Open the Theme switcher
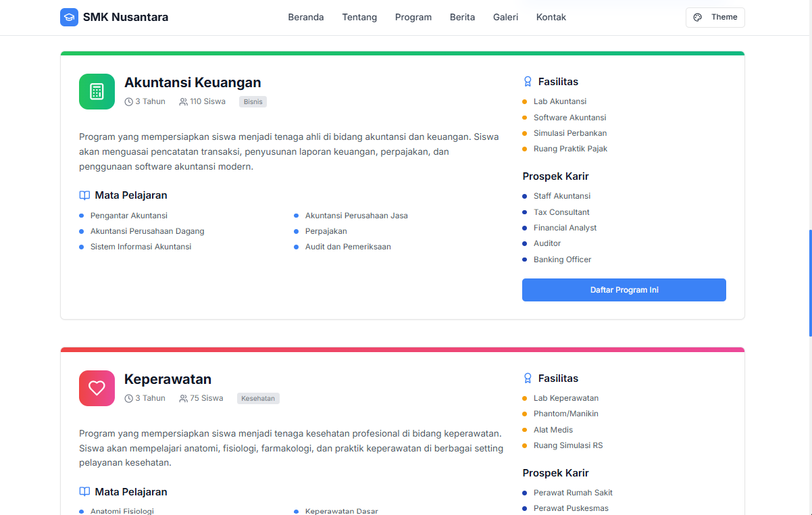812x515 pixels. (715, 18)
